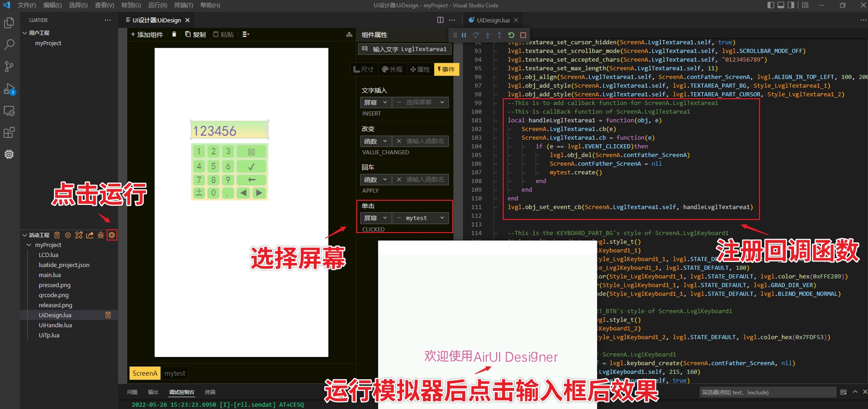Screen dimensions: 868x409
Task: Open active project settings gear icon
Action: pos(68,235)
